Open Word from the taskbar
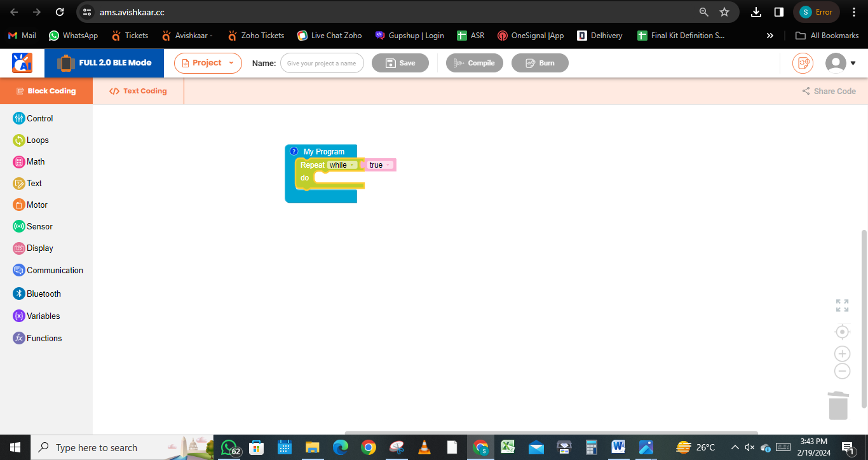This screenshot has height=460, width=868. point(618,447)
